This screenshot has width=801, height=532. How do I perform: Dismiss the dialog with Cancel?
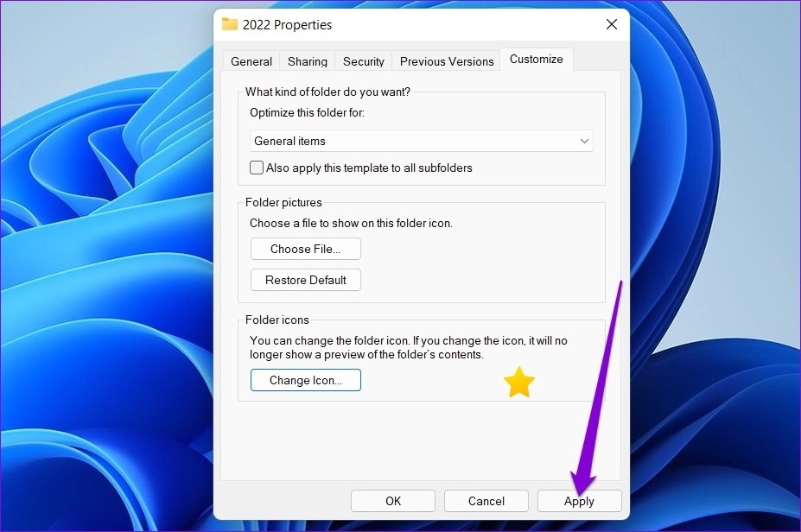[486, 500]
